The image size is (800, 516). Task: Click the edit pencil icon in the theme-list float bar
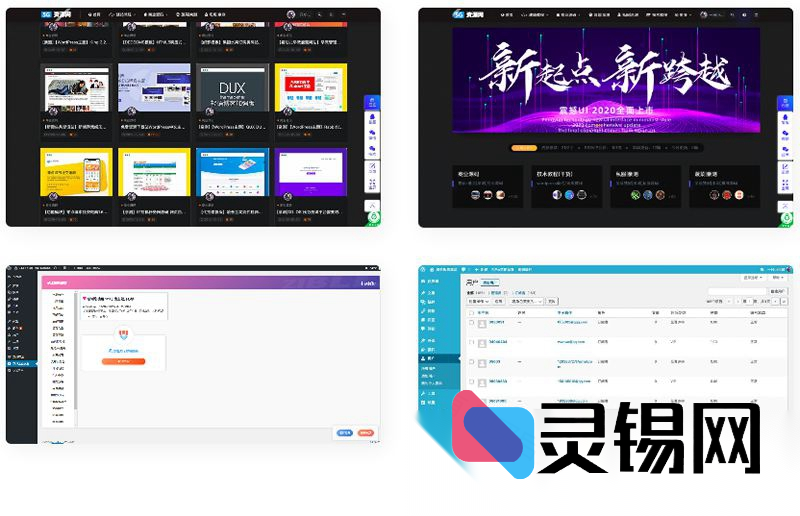tap(372, 168)
